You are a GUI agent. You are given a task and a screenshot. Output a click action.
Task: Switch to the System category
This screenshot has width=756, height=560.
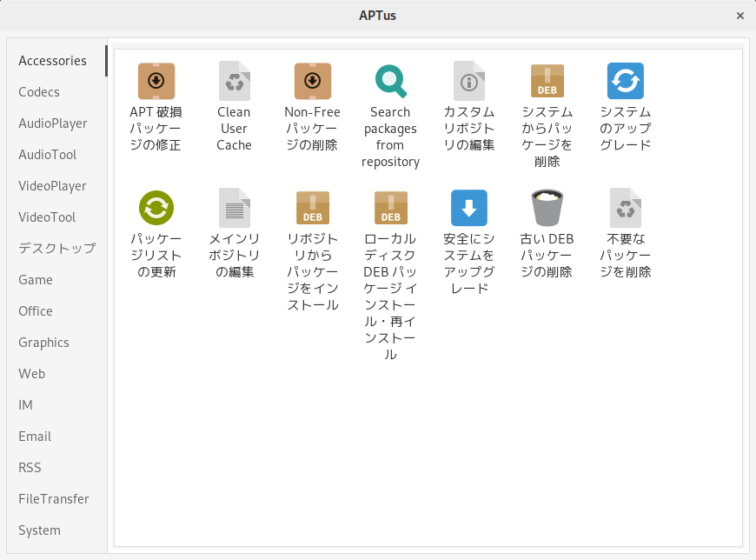pyautogui.click(x=56, y=530)
